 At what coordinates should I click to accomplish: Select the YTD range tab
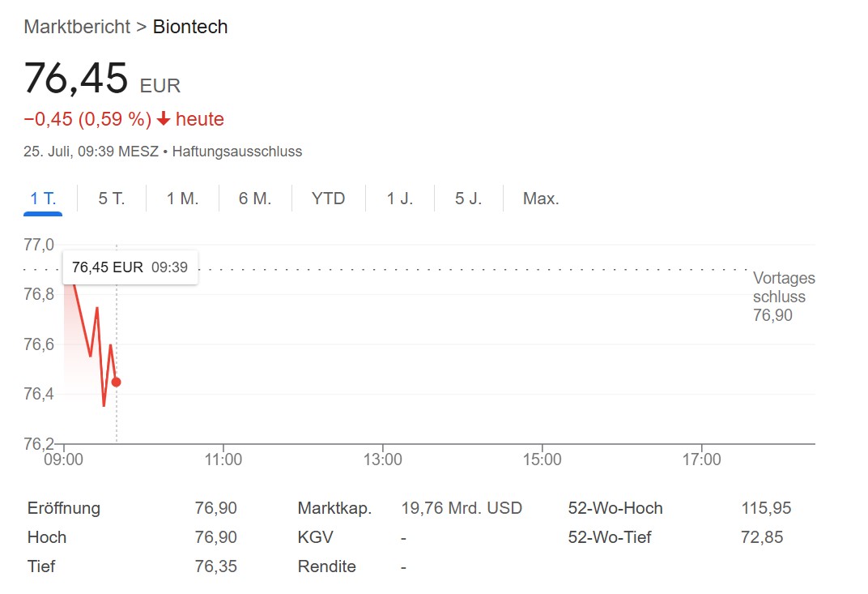(x=328, y=199)
